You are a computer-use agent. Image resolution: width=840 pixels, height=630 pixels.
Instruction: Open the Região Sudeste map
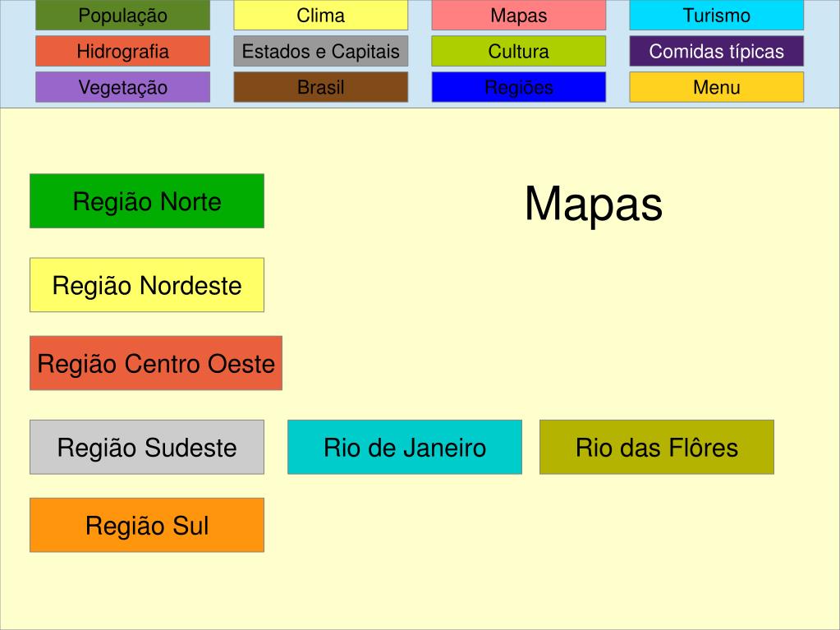pyautogui.click(x=147, y=447)
